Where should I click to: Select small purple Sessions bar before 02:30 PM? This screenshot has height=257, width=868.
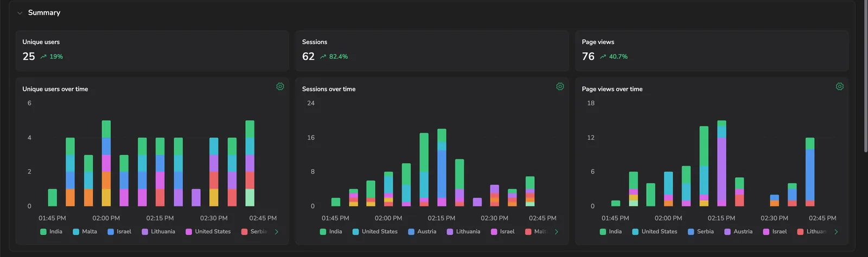[477, 202]
